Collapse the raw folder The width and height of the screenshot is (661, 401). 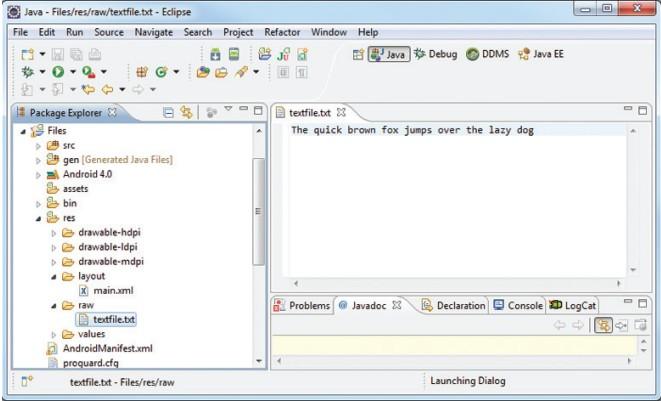tap(54, 306)
